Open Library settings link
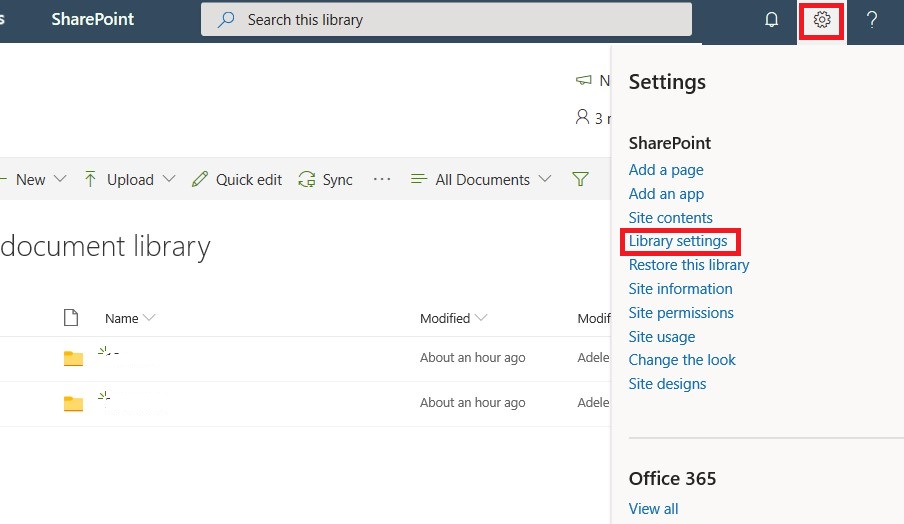The image size is (904, 524). 678,241
